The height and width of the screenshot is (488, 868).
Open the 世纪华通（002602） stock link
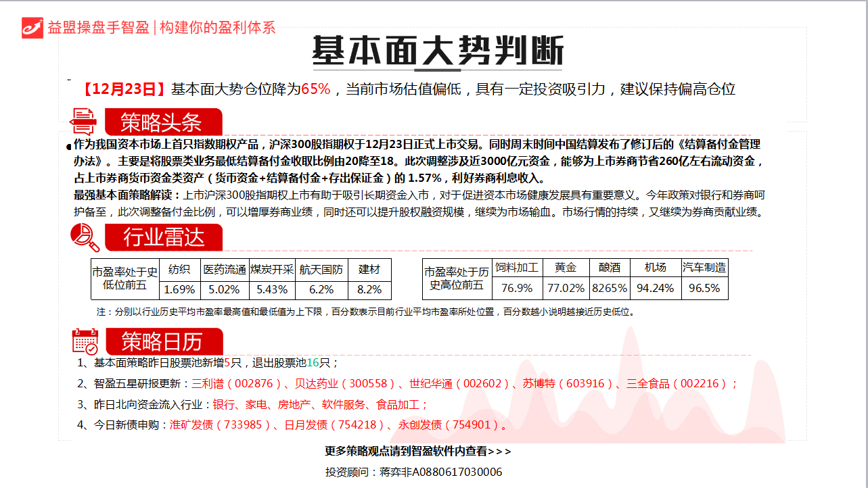coord(459,384)
